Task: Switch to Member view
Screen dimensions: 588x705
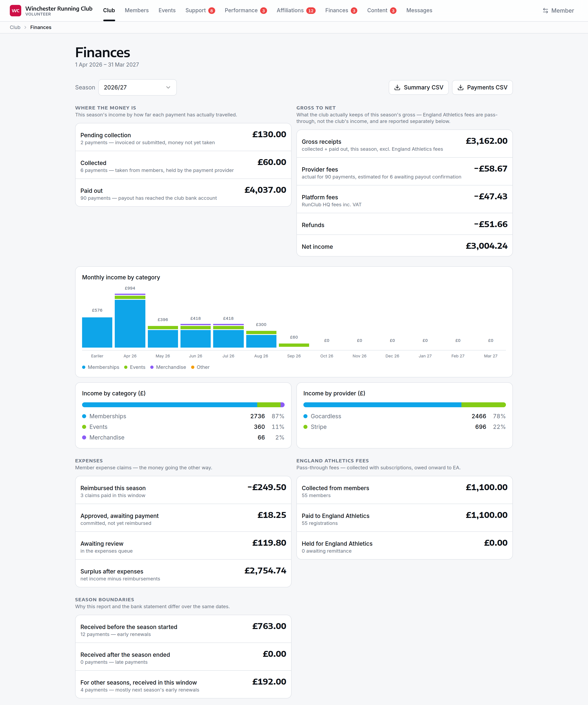Action: click(x=558, y=11)
